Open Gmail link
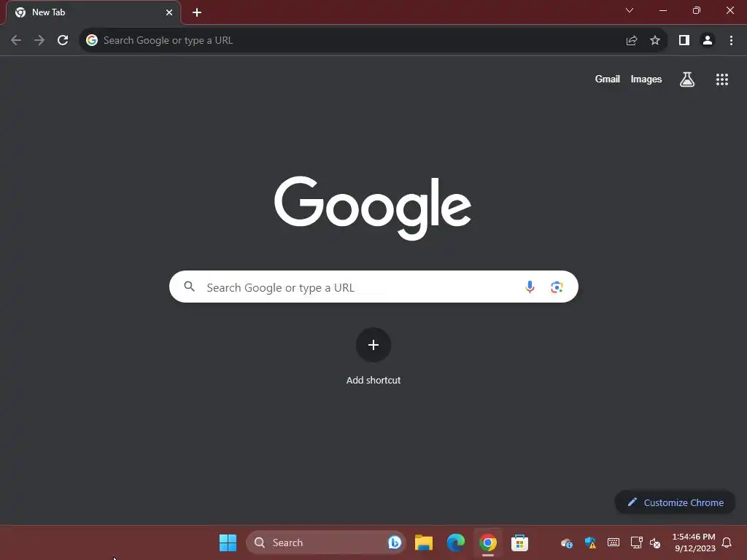This screenshot has width=747, height=560. pos(608,79)
